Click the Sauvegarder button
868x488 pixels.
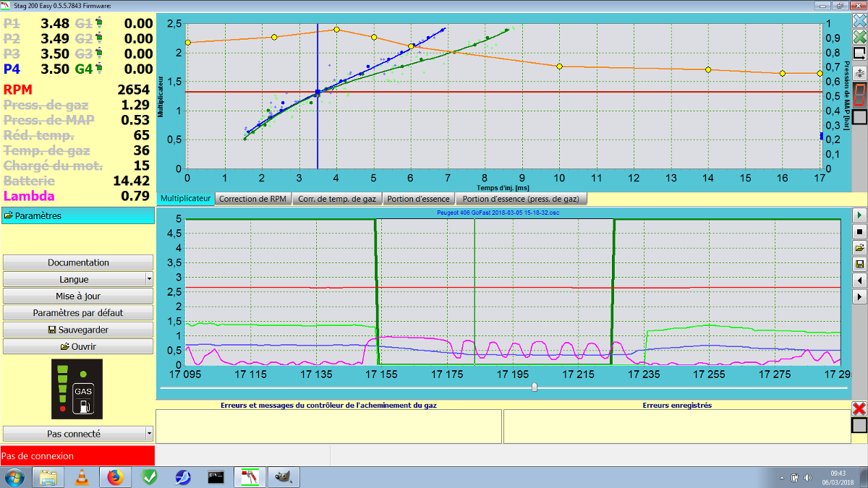pos(78,330)
